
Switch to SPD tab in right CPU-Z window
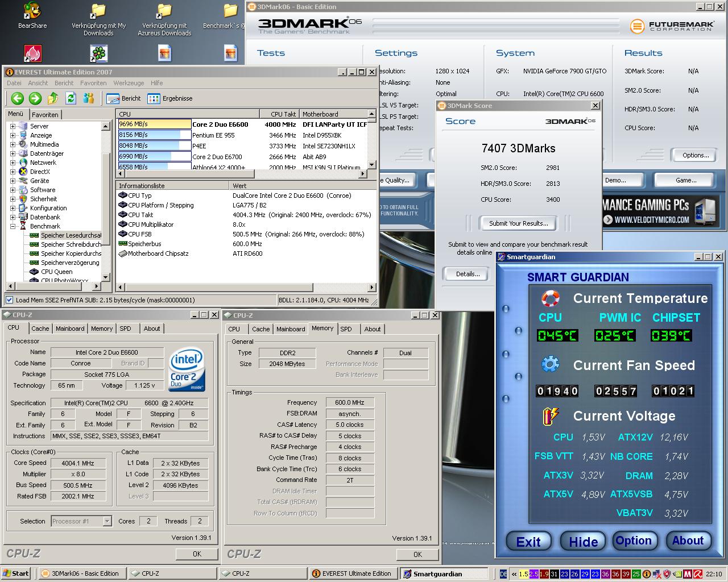[346, 329]
